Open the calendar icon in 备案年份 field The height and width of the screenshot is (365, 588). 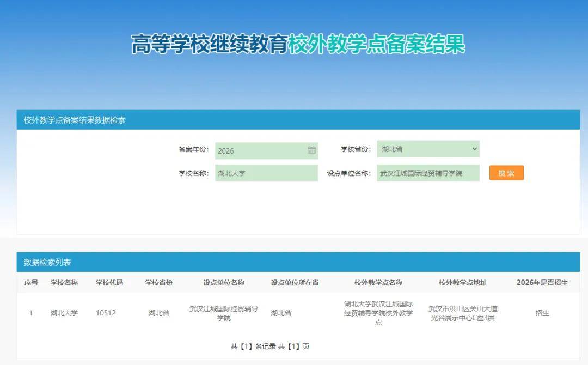311,150
